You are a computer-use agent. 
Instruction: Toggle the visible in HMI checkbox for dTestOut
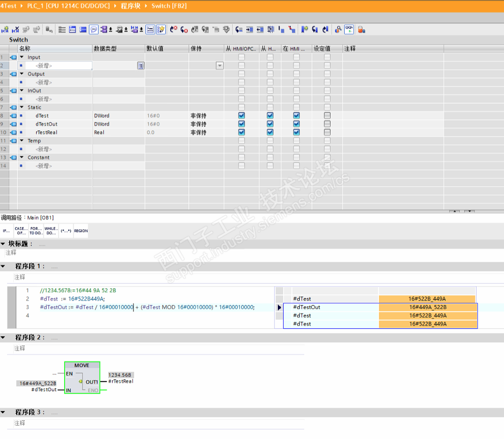click(296, 124)
